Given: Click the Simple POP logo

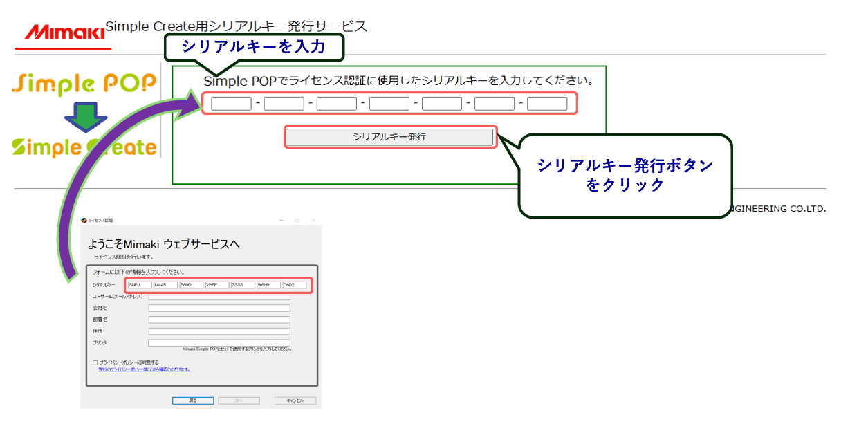Looking at the screenshot, I should pyautogui.click(x=84, y=84).
